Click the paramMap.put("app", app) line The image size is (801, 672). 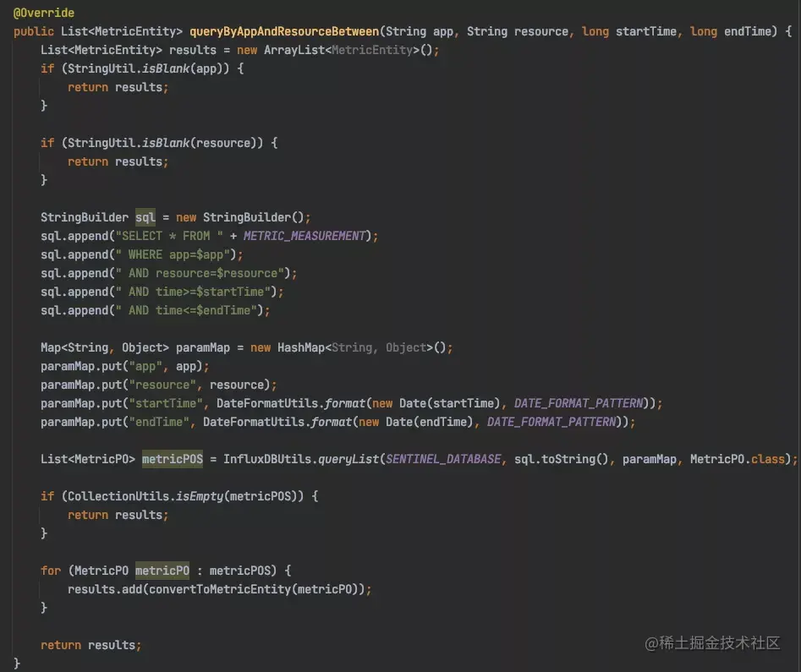click(124, 366)
